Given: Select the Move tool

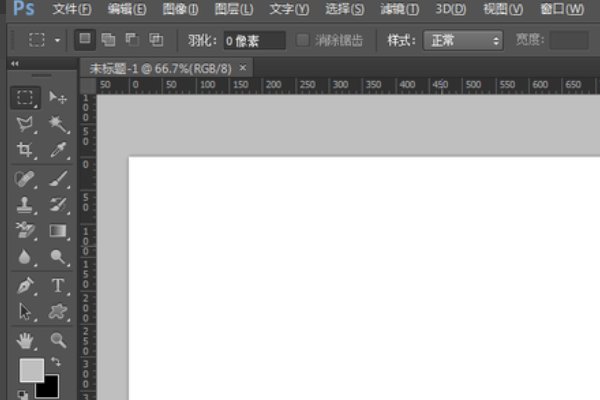Looking at the screenshot, I should [58, 98].
